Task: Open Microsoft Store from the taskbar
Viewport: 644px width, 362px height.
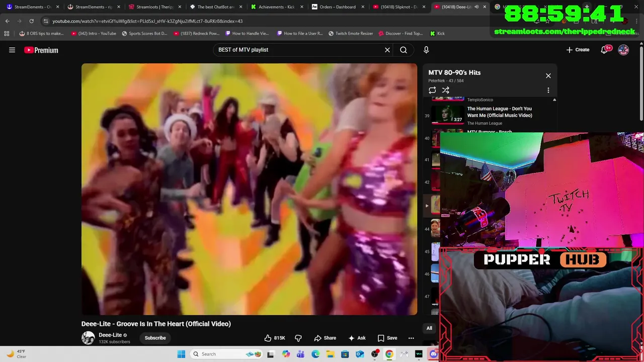Action: (345, 354)
